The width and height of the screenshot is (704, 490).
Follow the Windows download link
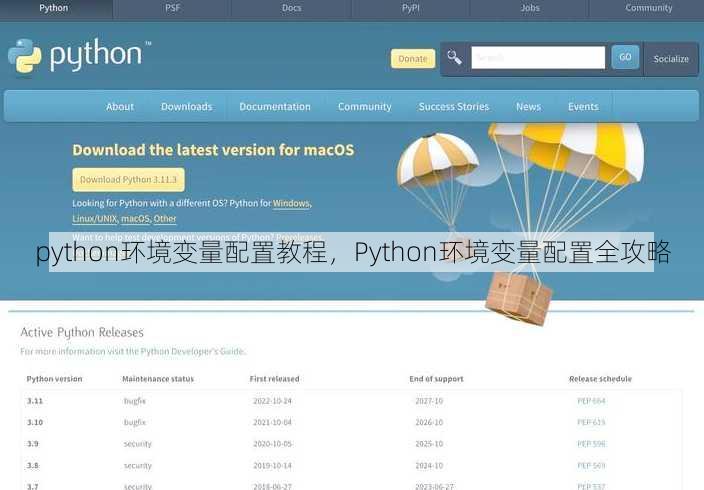(x=291, y=203)
